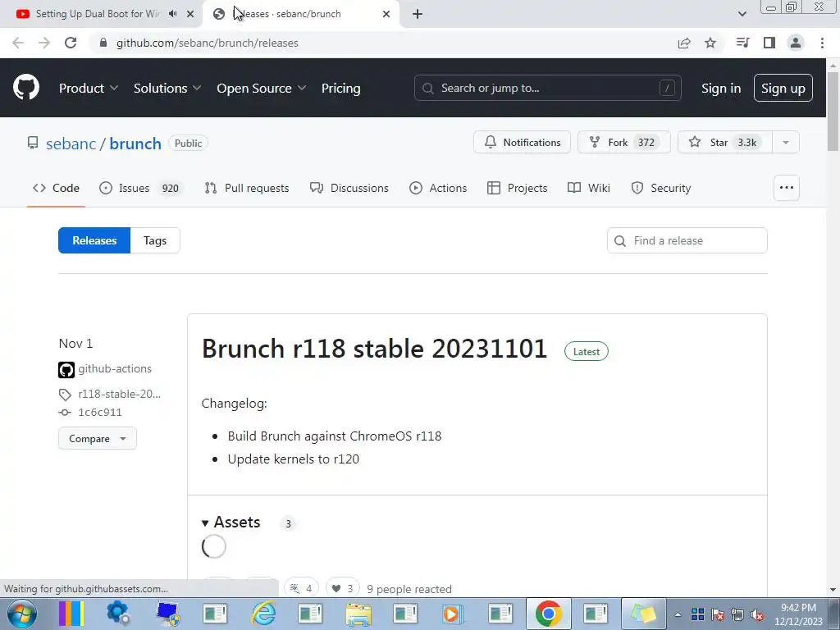Open the Projects tab

517,188
